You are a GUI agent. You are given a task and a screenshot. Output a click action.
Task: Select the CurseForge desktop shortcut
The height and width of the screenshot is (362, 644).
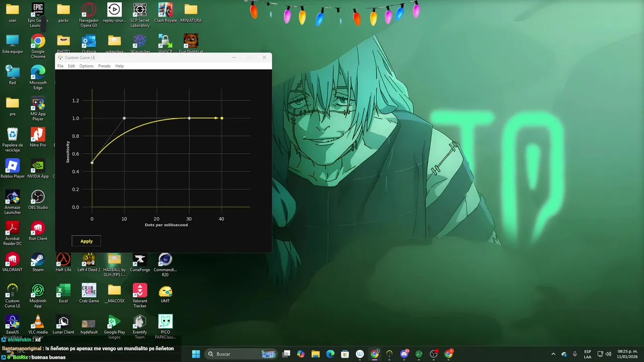[x=140, y=262]
